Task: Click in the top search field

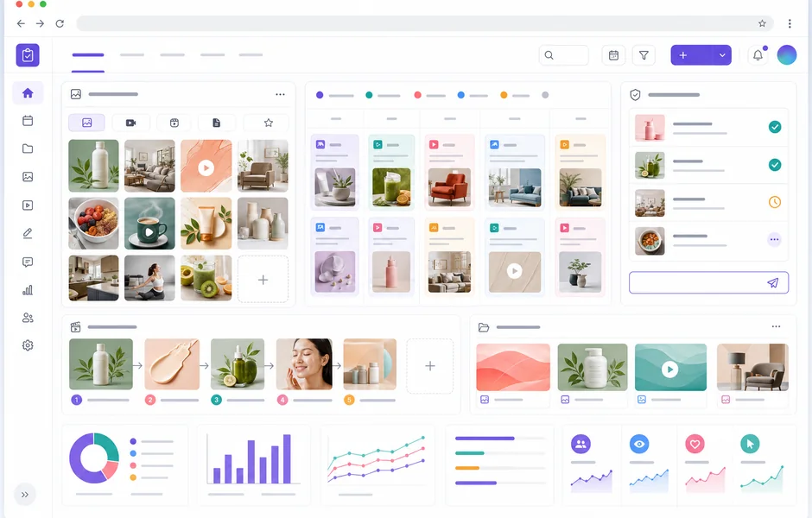Action: click(564, 55)
